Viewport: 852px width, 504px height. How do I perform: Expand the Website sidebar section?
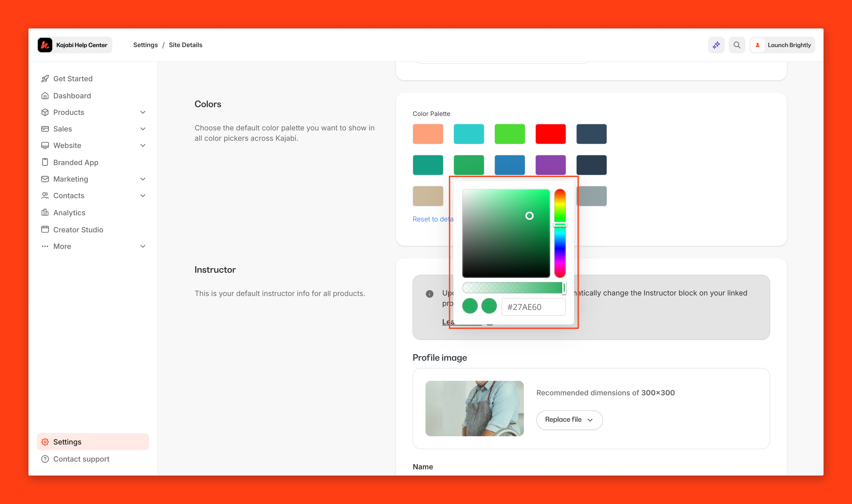point(143,145)
